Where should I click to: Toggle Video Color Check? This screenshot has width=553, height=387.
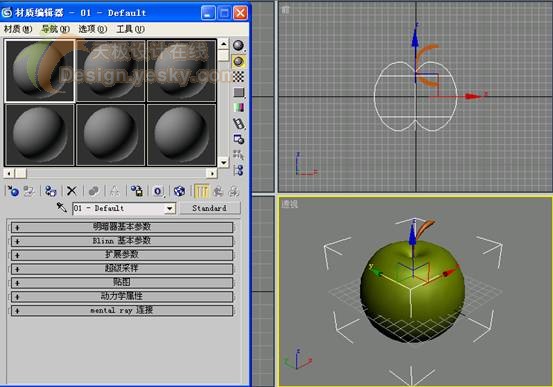pyautogui.click(x=238, y=108)
